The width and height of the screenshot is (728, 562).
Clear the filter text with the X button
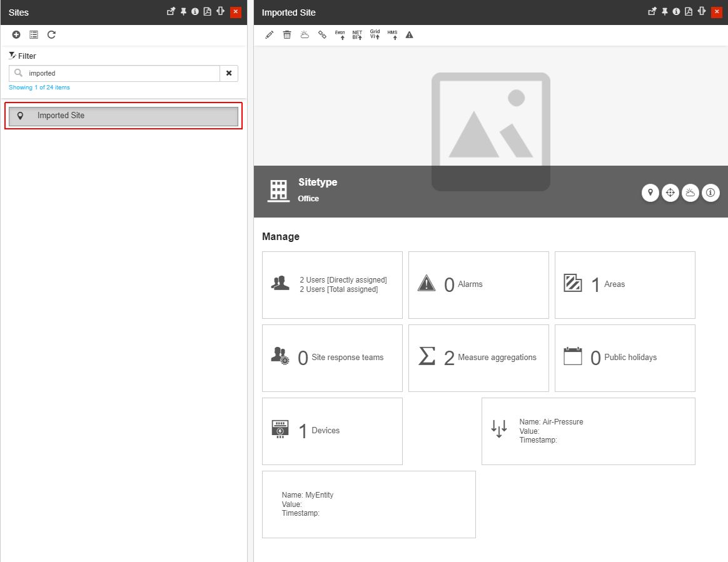click(x=229, y=73)
